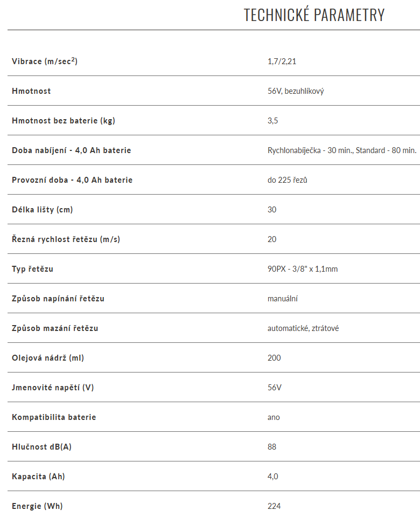Click the 224 Energie value
The height and width of the screenshot is (524, 420).
click(274, 506)
